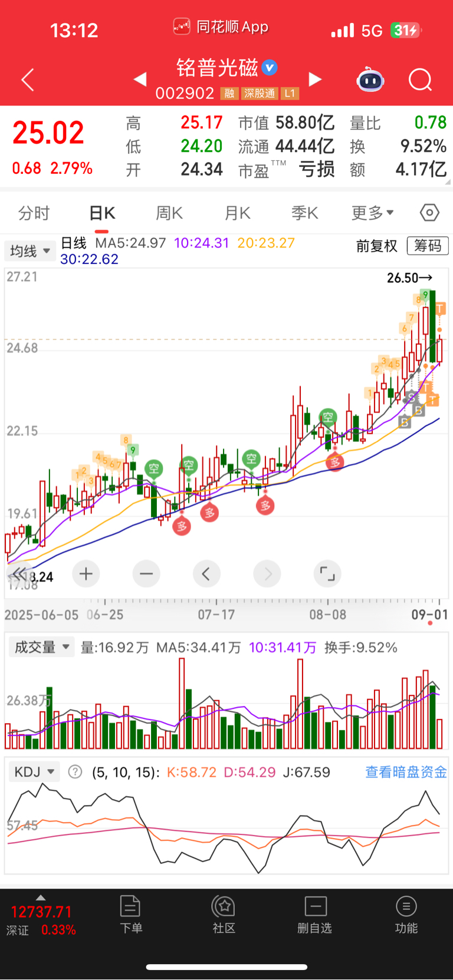Open KDJ help question mark

pyautogui.click(x=75, y=771)
